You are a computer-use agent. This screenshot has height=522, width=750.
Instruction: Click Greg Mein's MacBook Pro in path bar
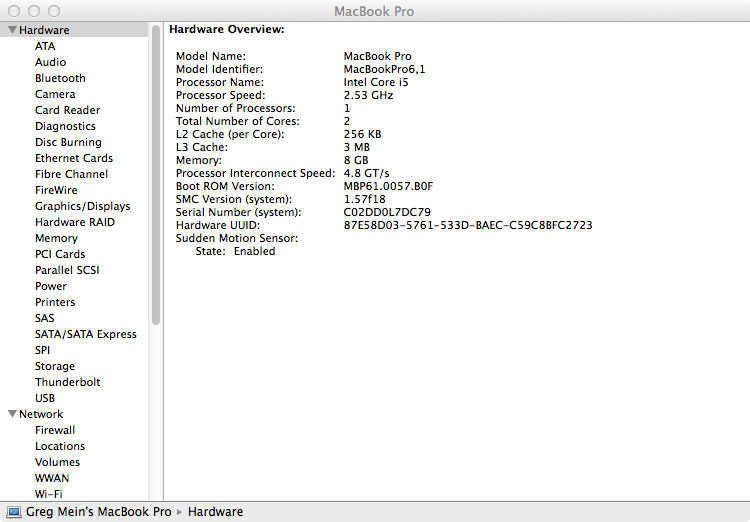point(99,512)
